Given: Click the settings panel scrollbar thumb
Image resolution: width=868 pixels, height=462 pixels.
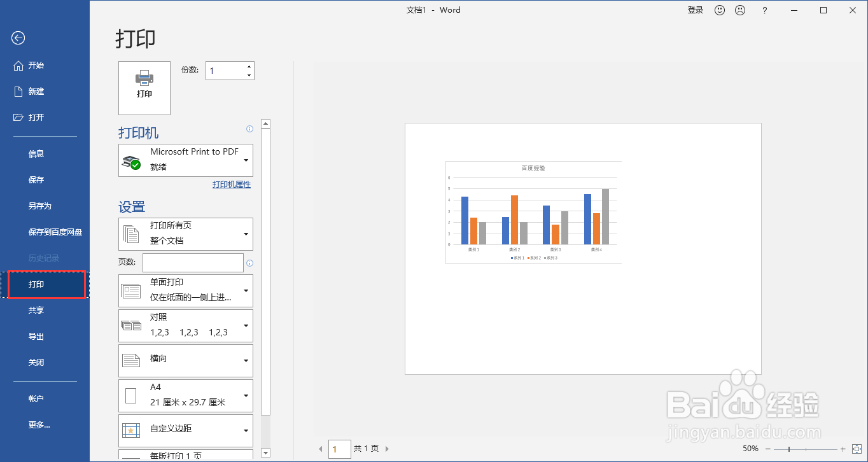Looking at the screenshot, I should pyautogui.click(x=266, y=272).
